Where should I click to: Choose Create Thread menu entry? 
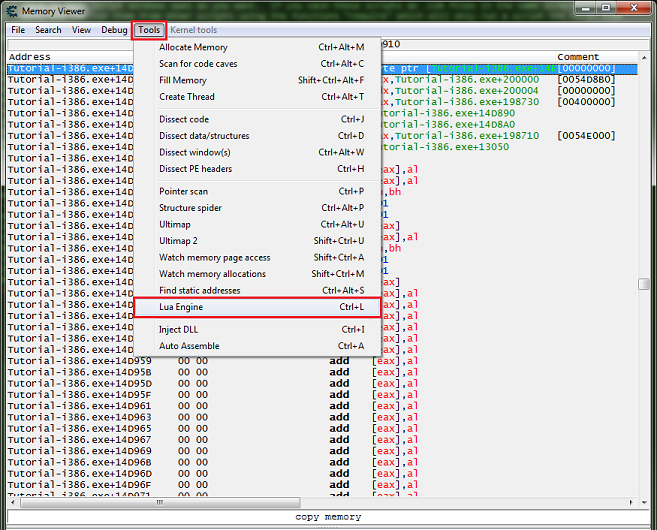186,97
